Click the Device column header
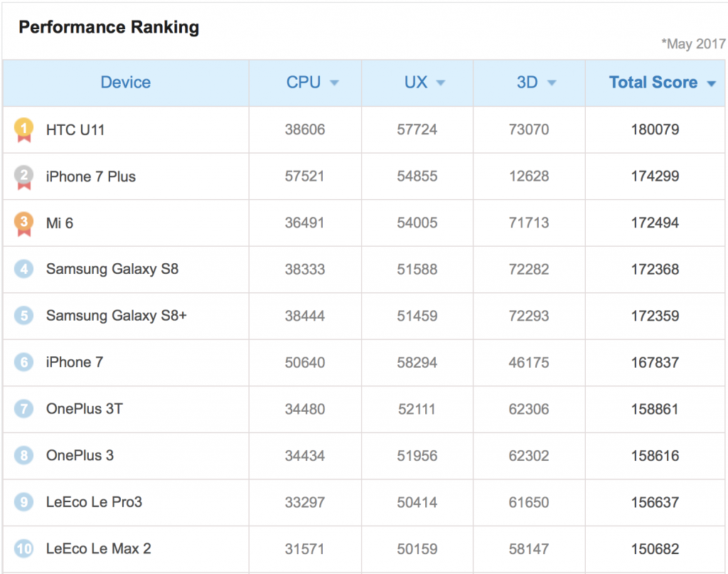 (125, 83)
